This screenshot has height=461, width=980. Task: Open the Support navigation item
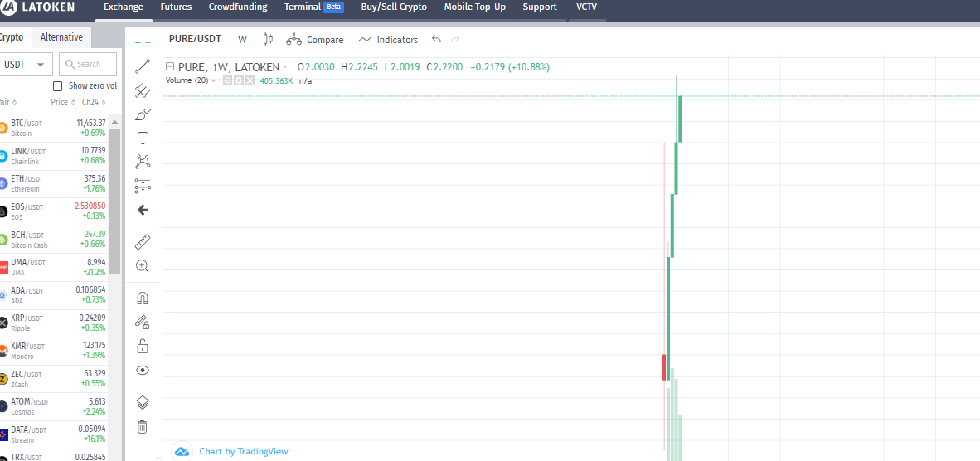coord(540,7)
